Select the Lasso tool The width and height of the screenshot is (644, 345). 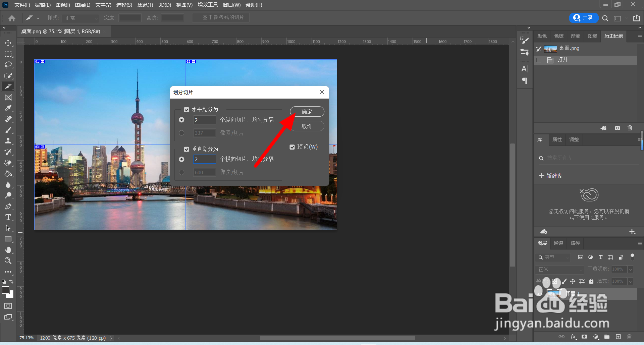pyautogui.click(x=8, y=65)
